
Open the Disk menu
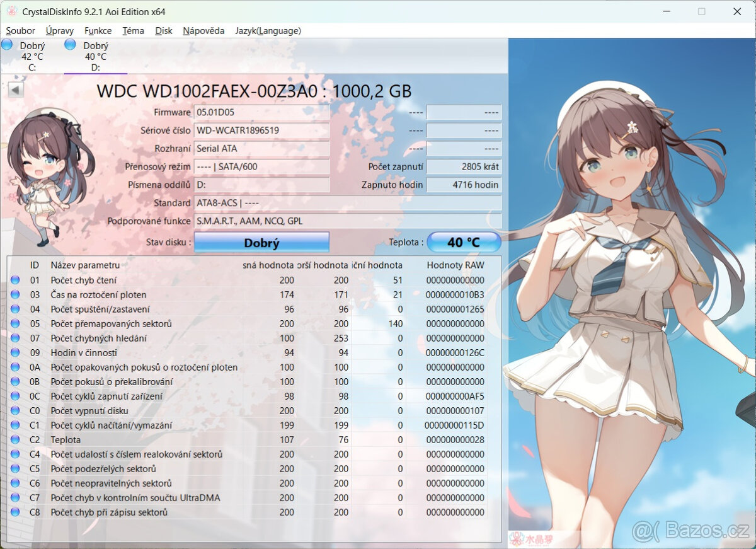[163, 30]
